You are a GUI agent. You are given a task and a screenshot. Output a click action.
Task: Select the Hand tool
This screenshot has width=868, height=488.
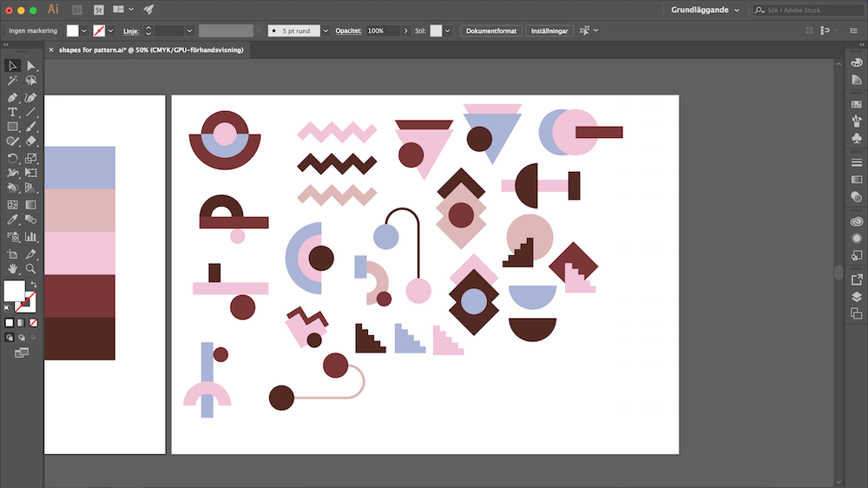pyautogui.click(x=12, y=268)
